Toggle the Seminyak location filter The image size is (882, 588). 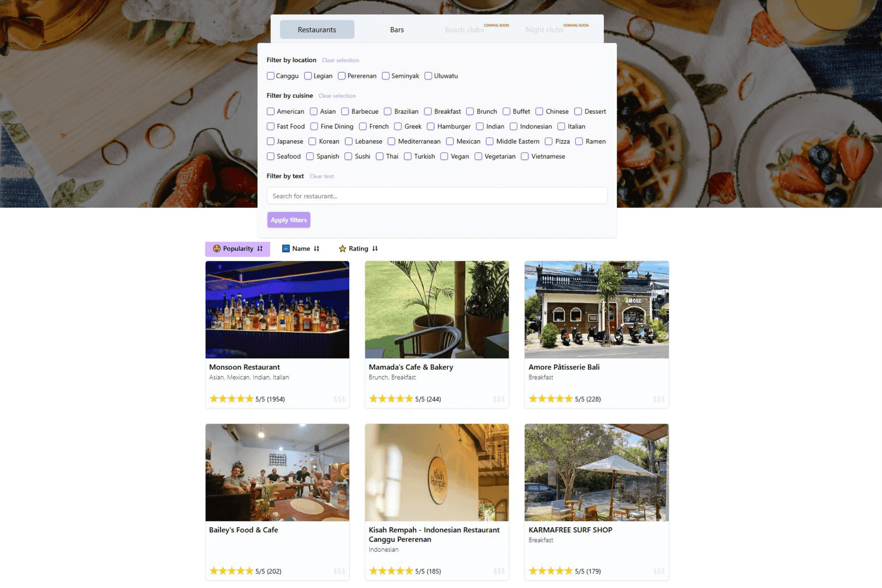(384, 75)
